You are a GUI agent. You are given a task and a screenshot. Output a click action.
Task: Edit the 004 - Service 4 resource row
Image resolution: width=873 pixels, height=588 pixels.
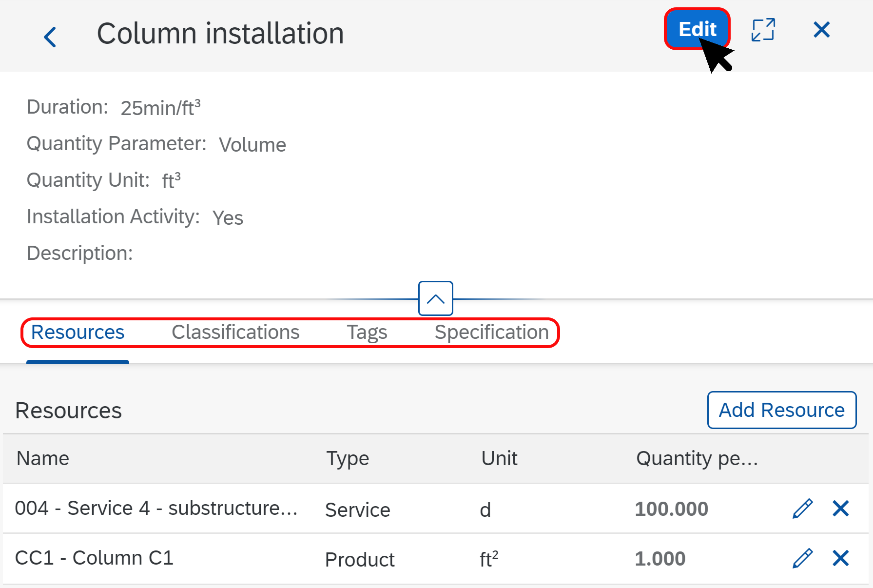tap(803, 509)
